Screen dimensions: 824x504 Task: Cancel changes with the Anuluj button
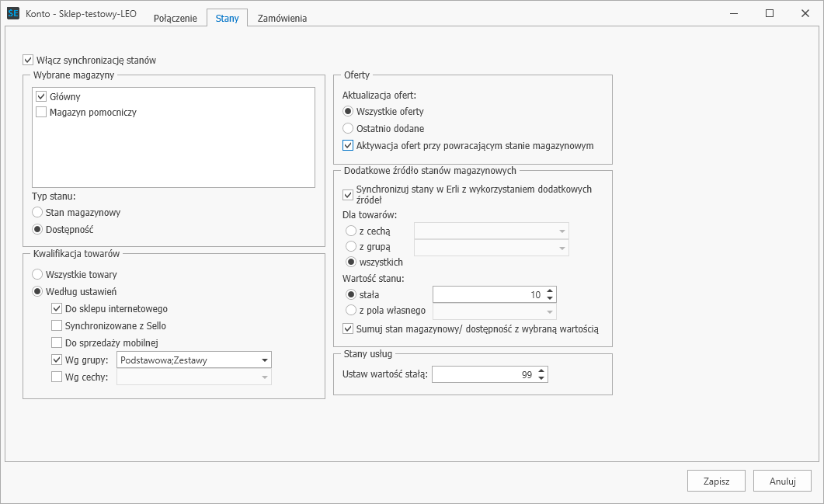[783, 481]
